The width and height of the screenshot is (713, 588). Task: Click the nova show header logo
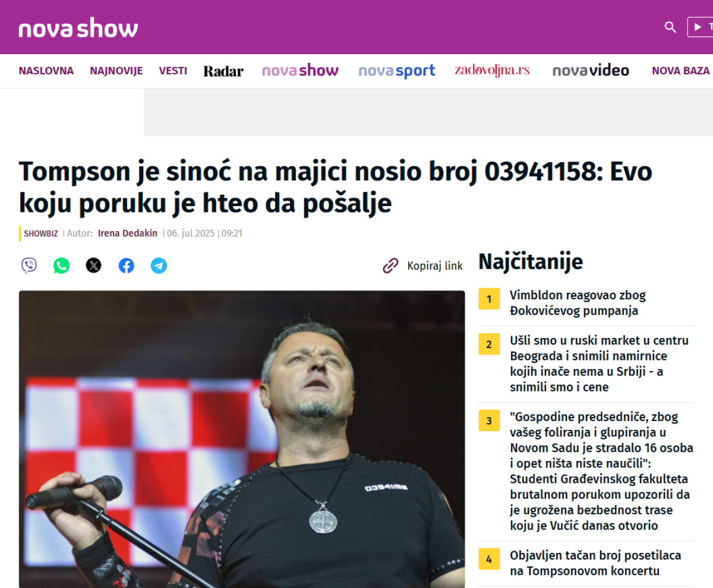point(78,28)
